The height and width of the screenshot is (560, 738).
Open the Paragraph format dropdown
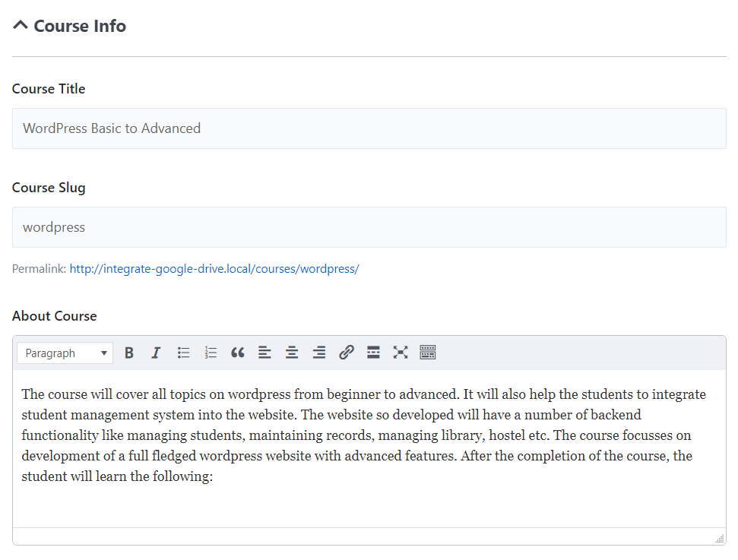[x=65, y=353]
